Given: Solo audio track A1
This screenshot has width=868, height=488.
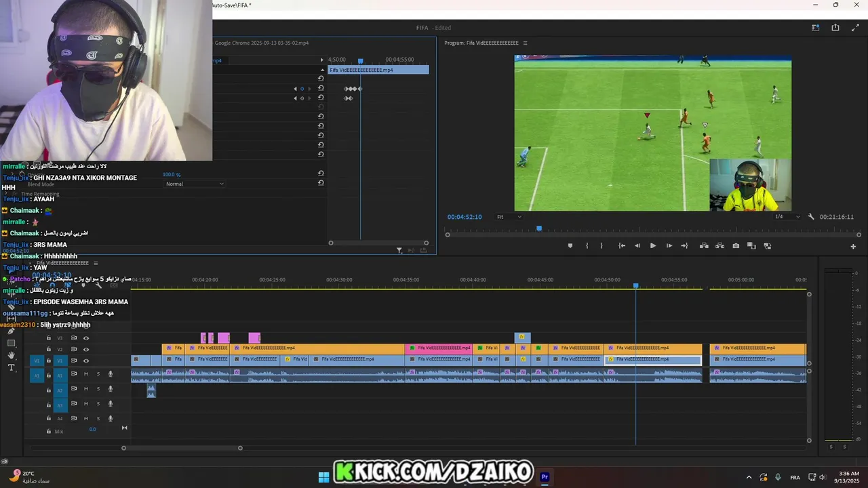Looking at the screenshot, I should (x=98, y=374).
